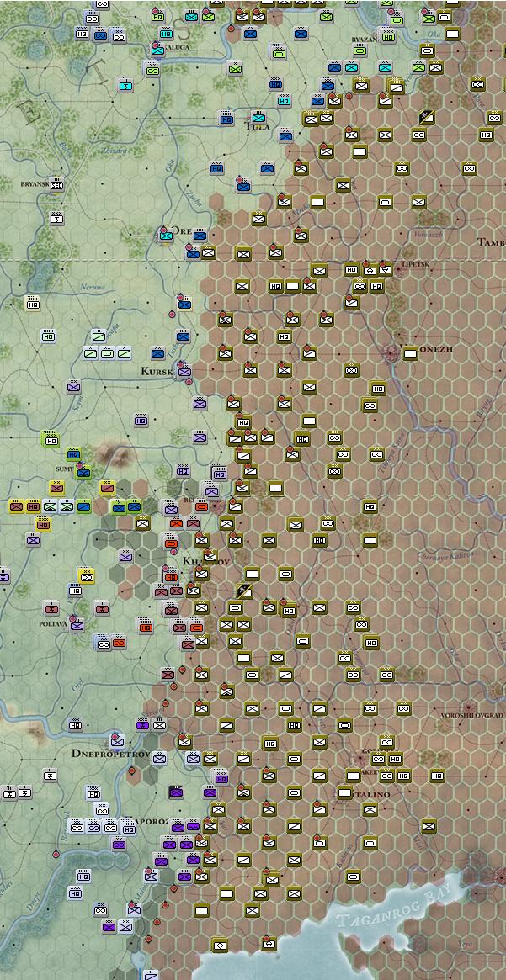Select the yellow motorized counter north of Poltava

tap(87, 576)
